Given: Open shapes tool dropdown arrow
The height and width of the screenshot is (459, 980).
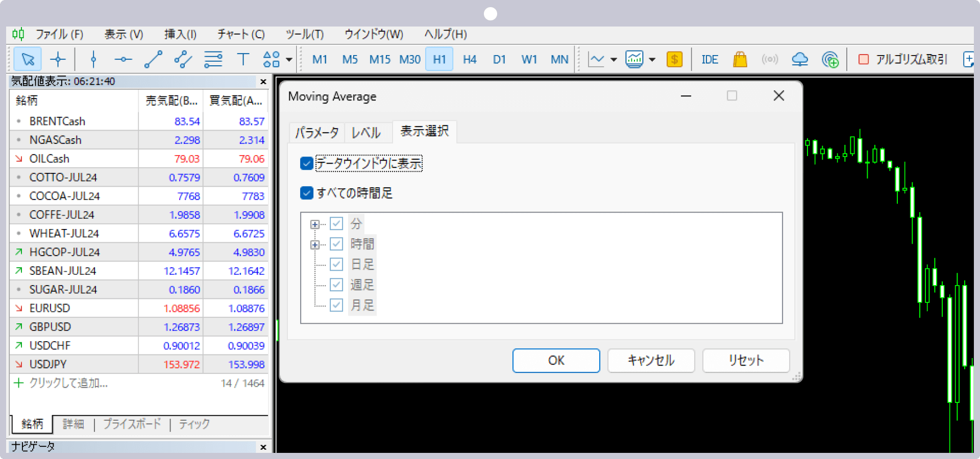Looking at the screenshot, I should (289, 60).
